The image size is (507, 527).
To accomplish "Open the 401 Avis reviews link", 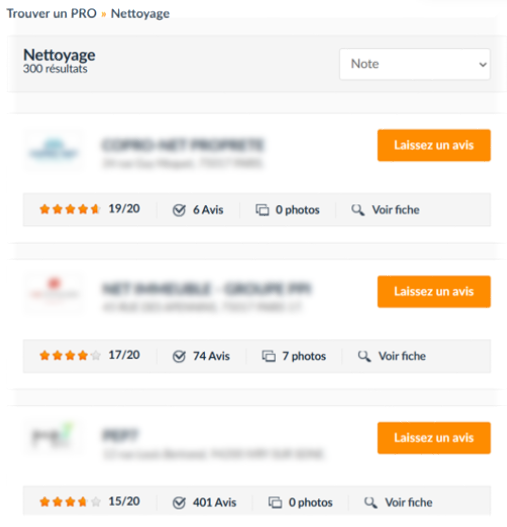I will click(214, 502).
